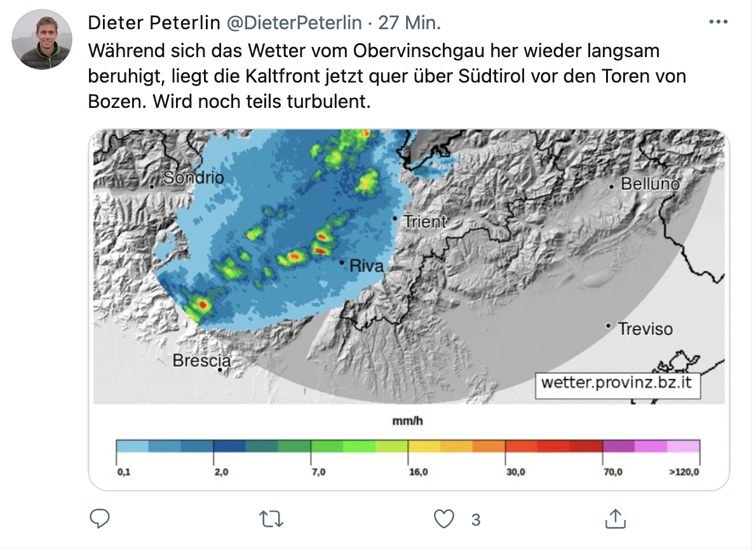Click the Brescia city marker on map
This screenshot has height=551, width=756.
click(x=220, y=369)
